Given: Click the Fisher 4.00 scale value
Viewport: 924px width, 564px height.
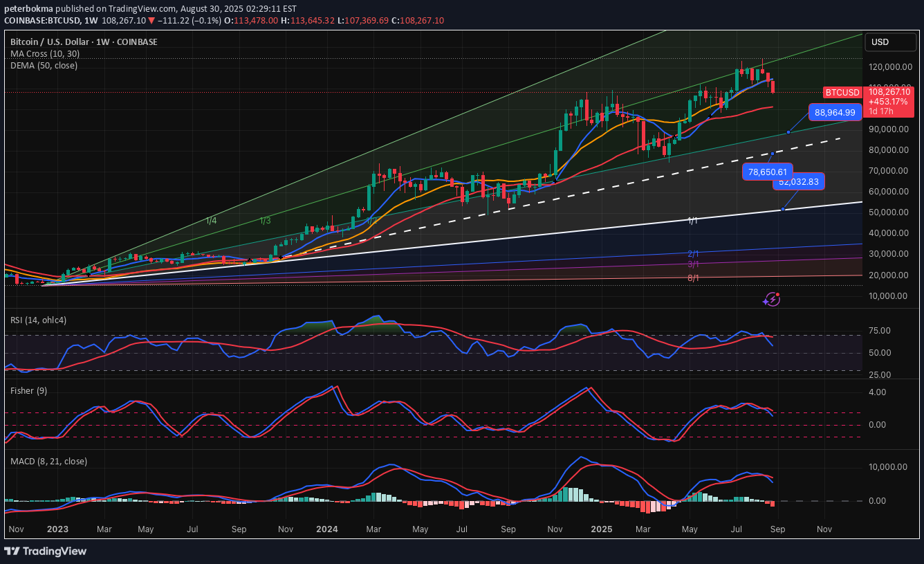Looking at the screenshot, I should point(877,392).
